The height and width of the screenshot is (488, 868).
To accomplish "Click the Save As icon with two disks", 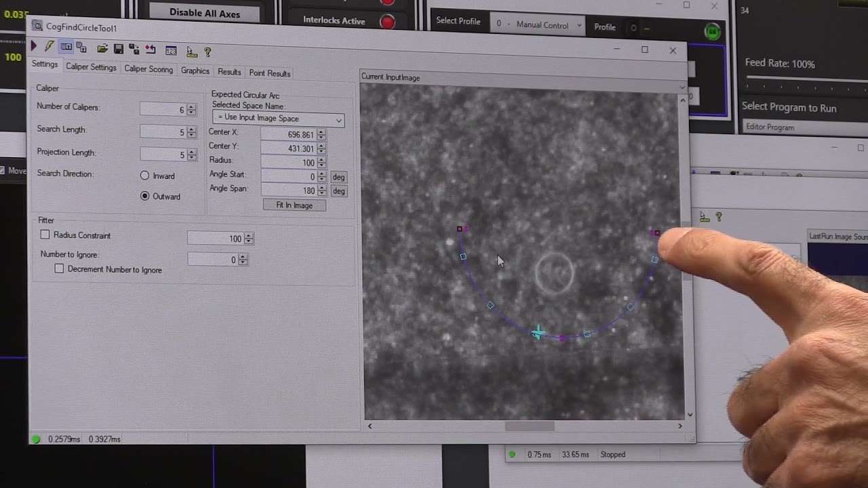I will (134, 49).
